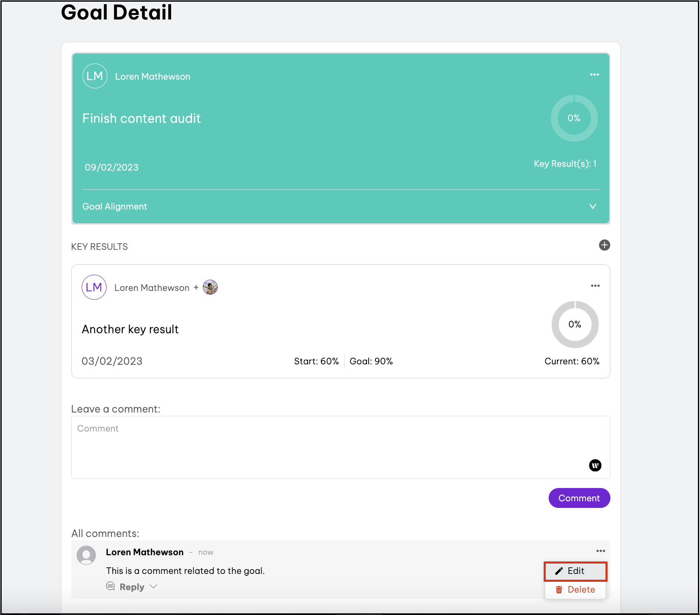Viewport: 700px width, 615px height.
Task: Open the goal card three-dot menu
Action: click(594, 75)
